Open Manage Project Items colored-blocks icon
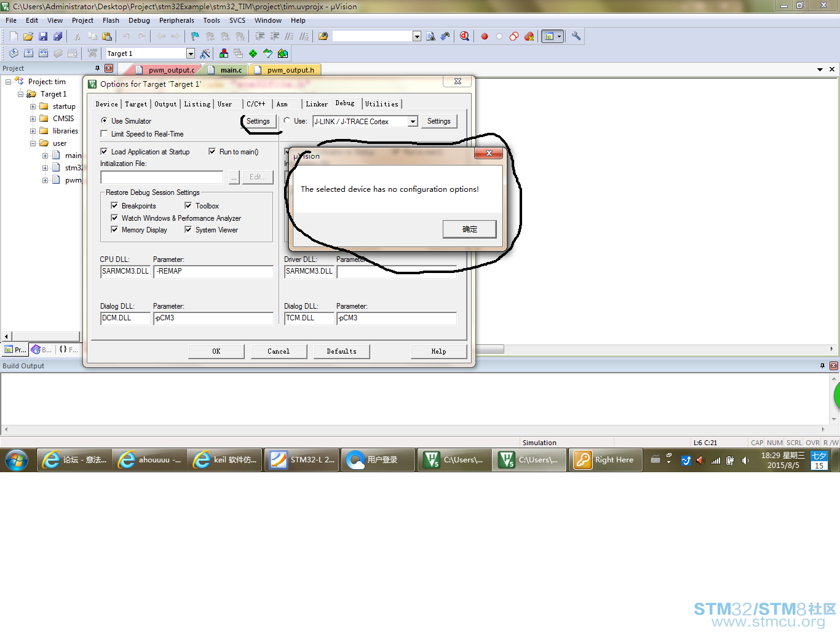The width and height of the screenshot is (840, 637). click(224, 53)
